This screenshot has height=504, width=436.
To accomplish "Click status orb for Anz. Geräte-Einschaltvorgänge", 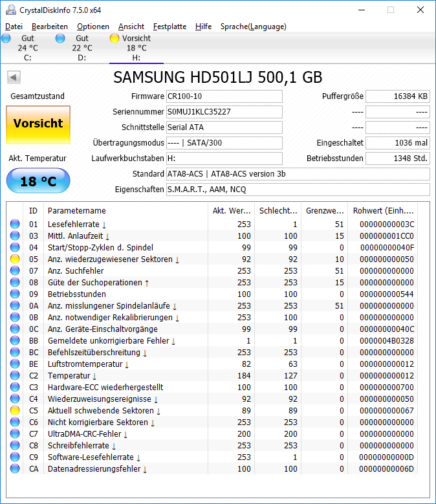I will tap(15, 329).
